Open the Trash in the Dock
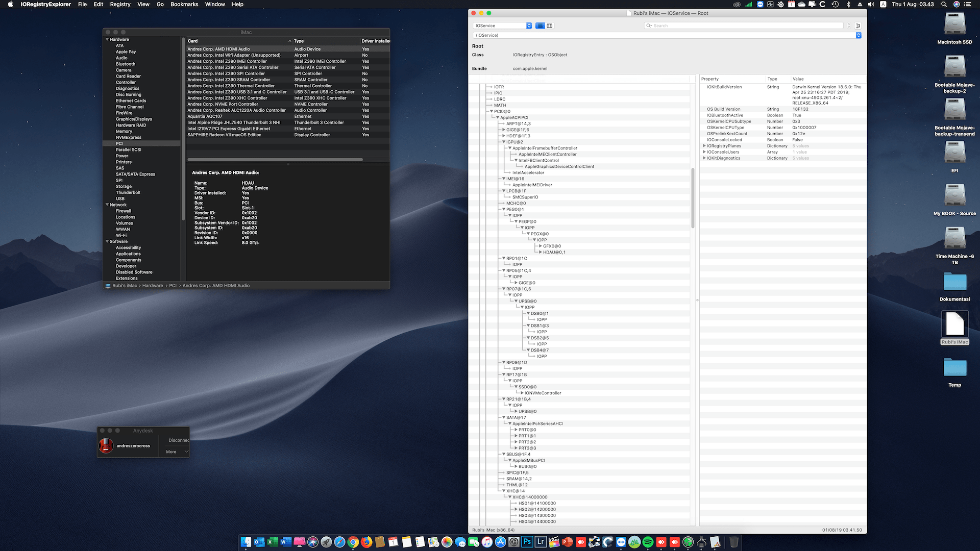 point(733,542)
